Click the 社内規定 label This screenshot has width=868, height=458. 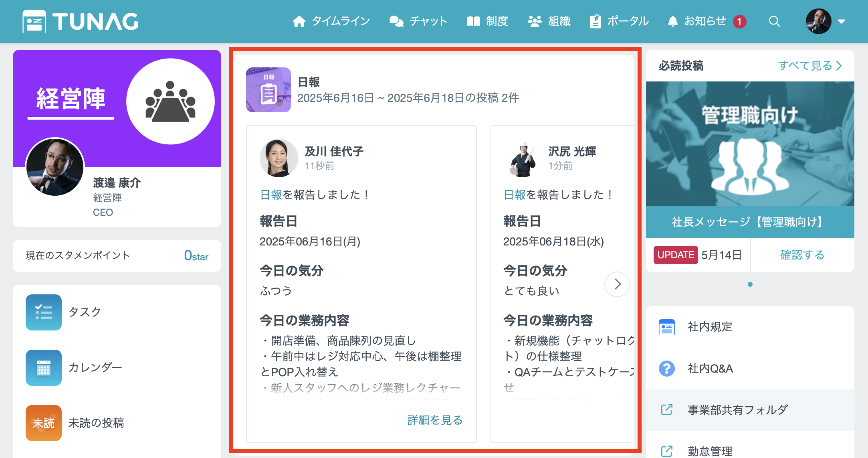(x=710, y=327)
